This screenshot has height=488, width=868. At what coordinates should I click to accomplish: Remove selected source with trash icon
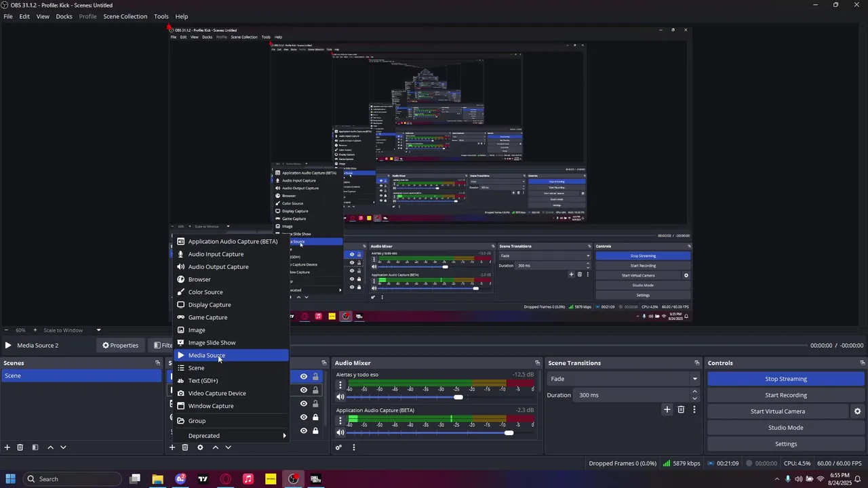(185, 447)
